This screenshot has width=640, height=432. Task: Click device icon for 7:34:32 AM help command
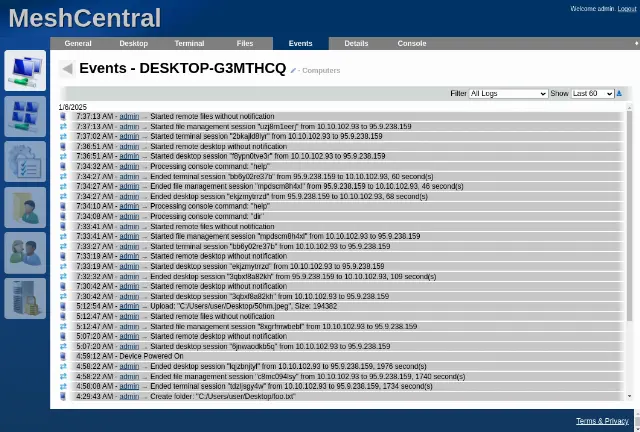63,166
